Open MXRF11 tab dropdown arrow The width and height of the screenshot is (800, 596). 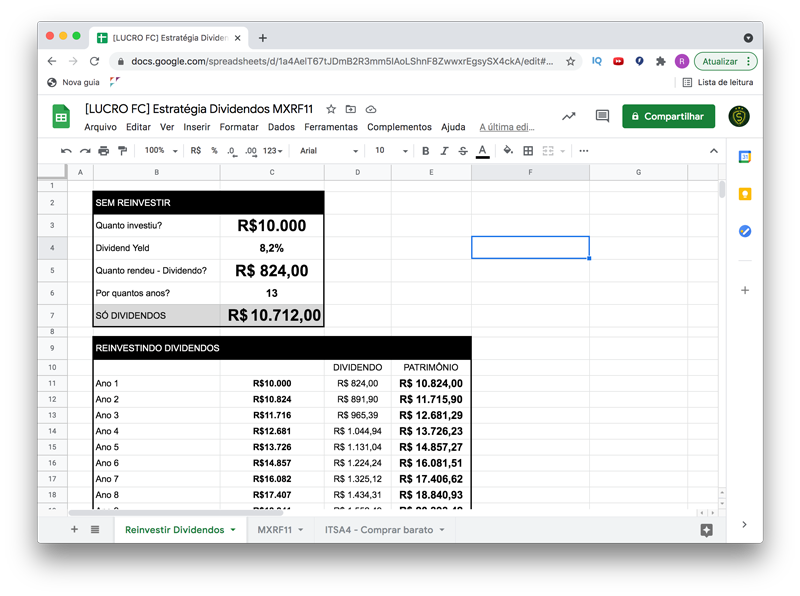coord(301,530)
